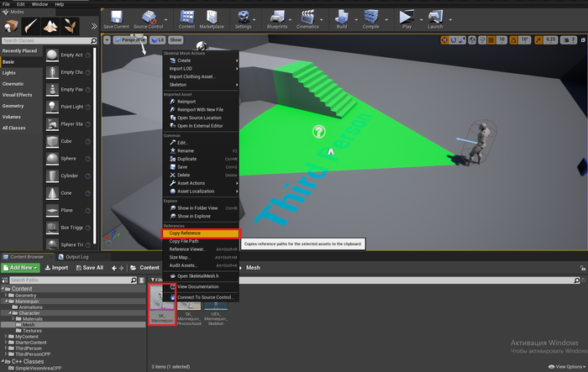The width and height of the screenshot is (588, 372).
Task: Open the Settings toolbar icon
Action: pos(243,18)
